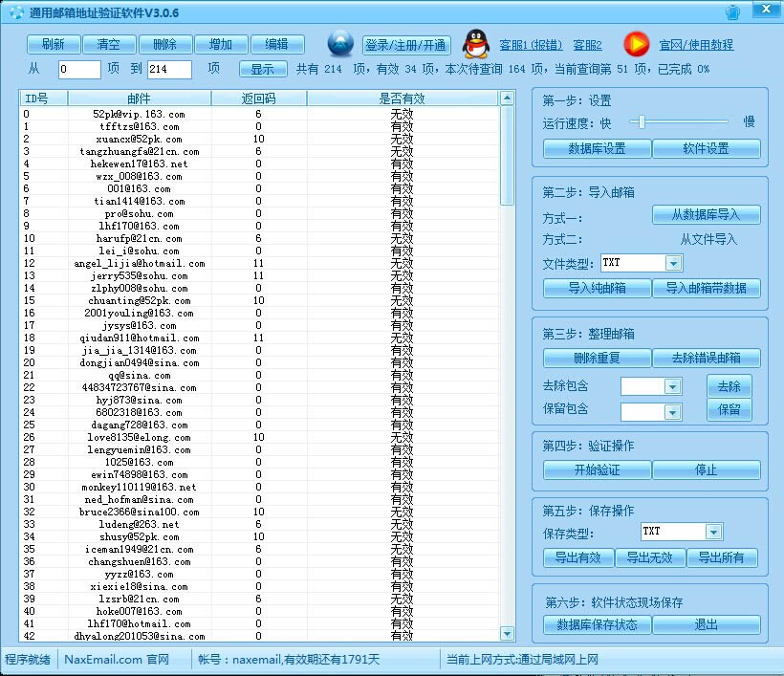Image resolution: width=784 pixels, height=676 pixels.
Task: Click the end index field containing 214
Action: 169,69
